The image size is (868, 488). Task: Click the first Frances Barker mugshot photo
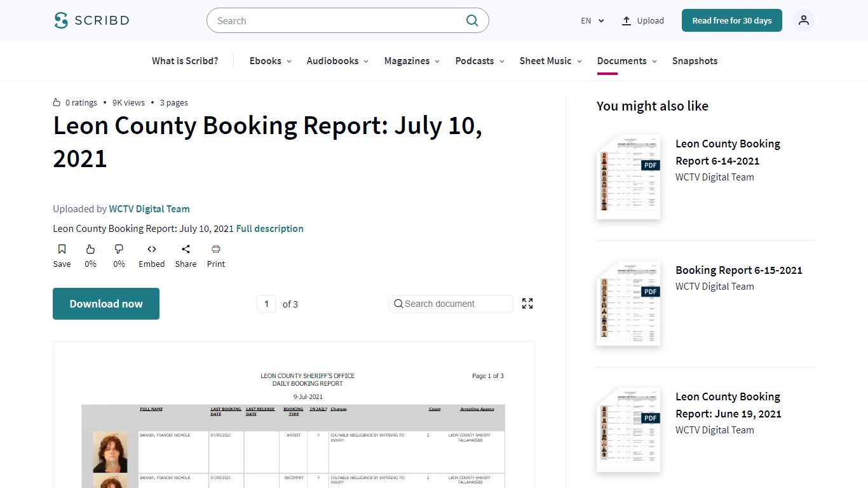(110, 452)
